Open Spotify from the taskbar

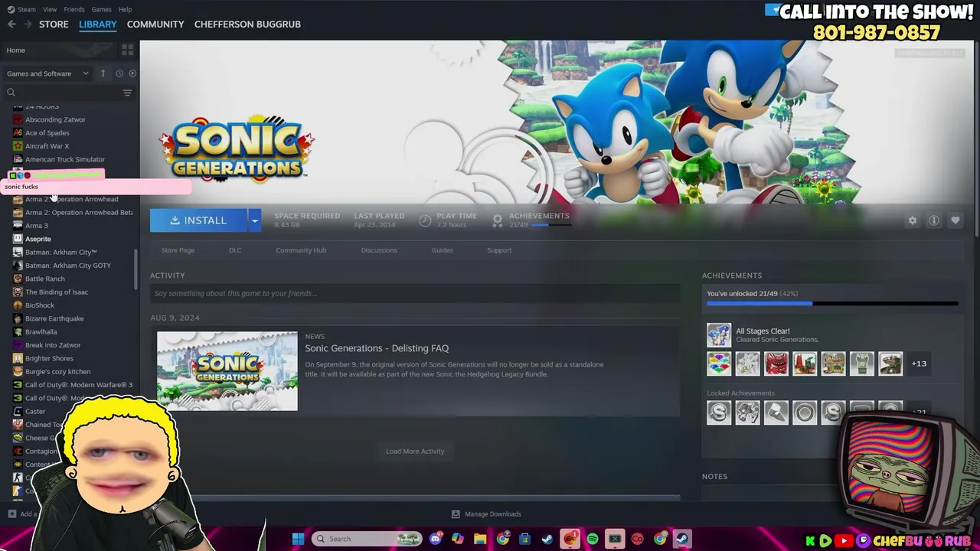pyautogui.click(x=593, y=539)
